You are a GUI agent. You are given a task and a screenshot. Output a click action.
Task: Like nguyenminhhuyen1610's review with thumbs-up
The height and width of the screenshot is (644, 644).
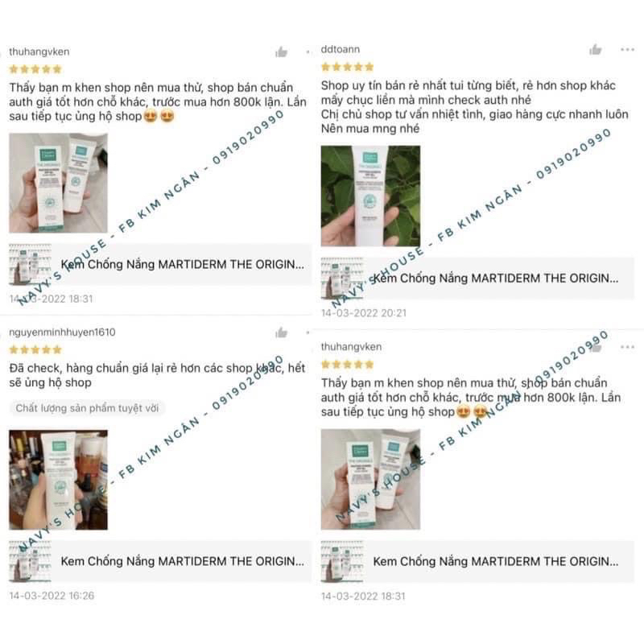point(281,332)
